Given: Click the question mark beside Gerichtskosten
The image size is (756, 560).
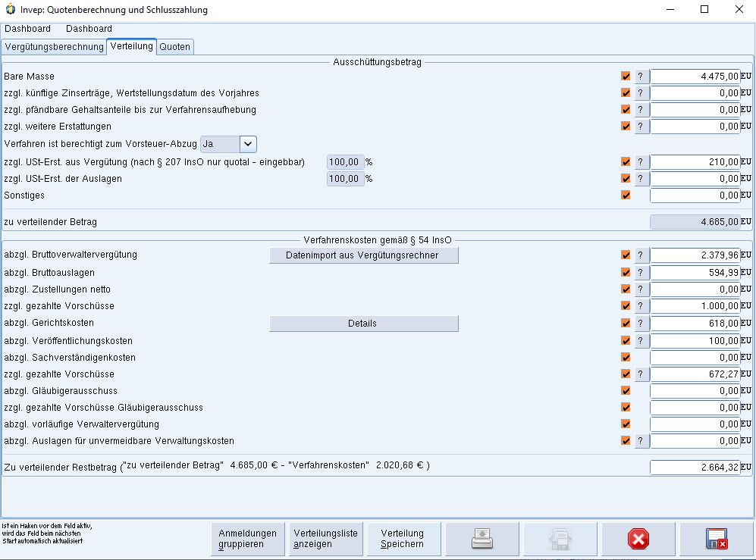Looking at the screenshot, I should tap(641, 324).
